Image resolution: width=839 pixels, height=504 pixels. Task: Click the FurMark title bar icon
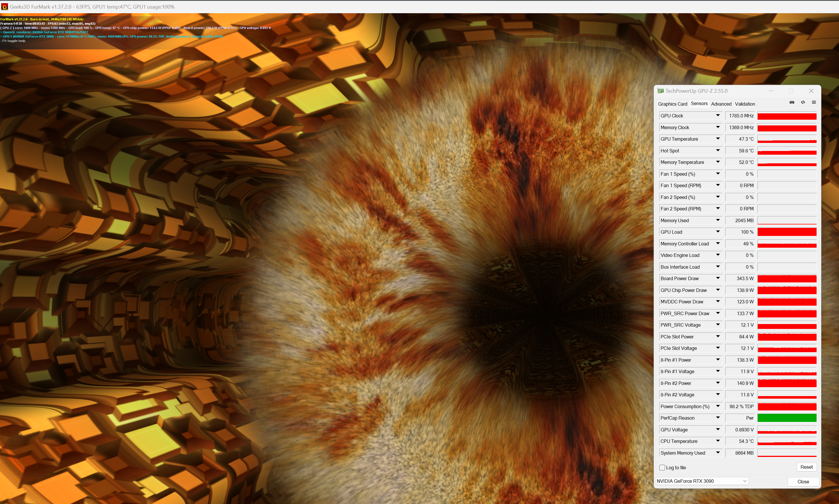tap(4, 6)
